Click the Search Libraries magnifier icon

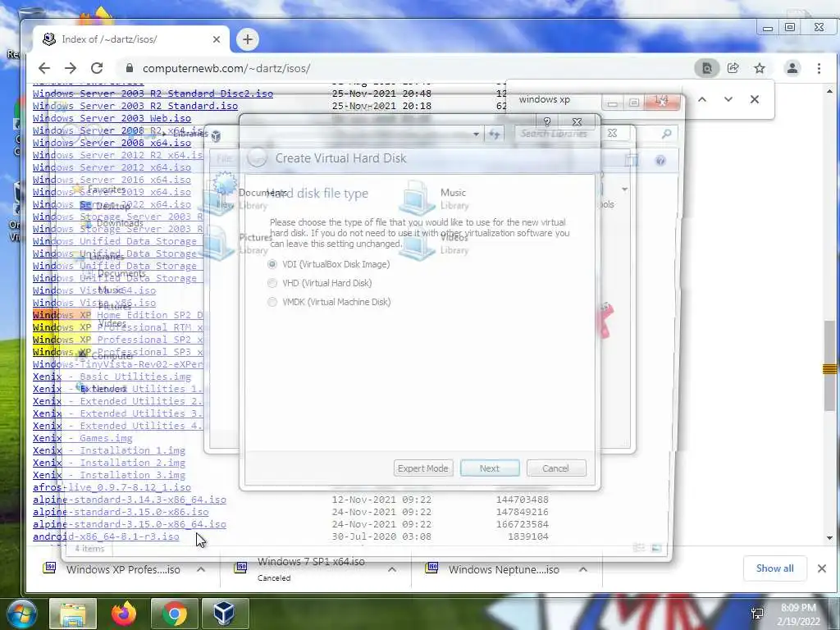coord(666,134)
